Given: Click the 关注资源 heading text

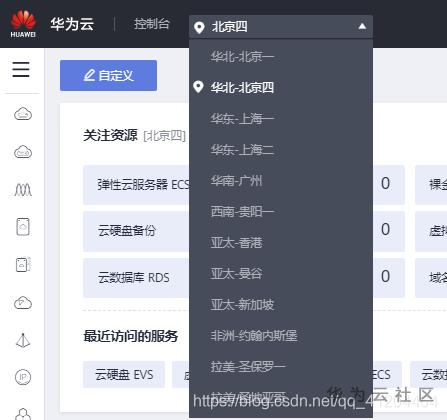Looking at the screenshot, I should coord(110,135).
